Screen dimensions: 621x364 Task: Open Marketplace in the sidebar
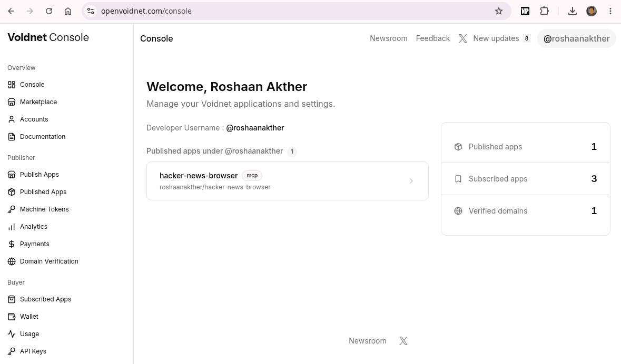pos(33,102)
